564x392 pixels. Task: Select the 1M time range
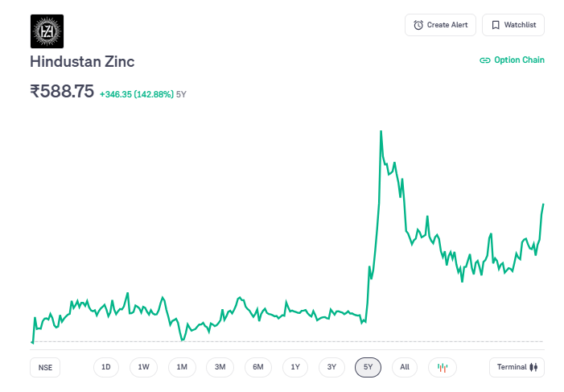point(182,367)
